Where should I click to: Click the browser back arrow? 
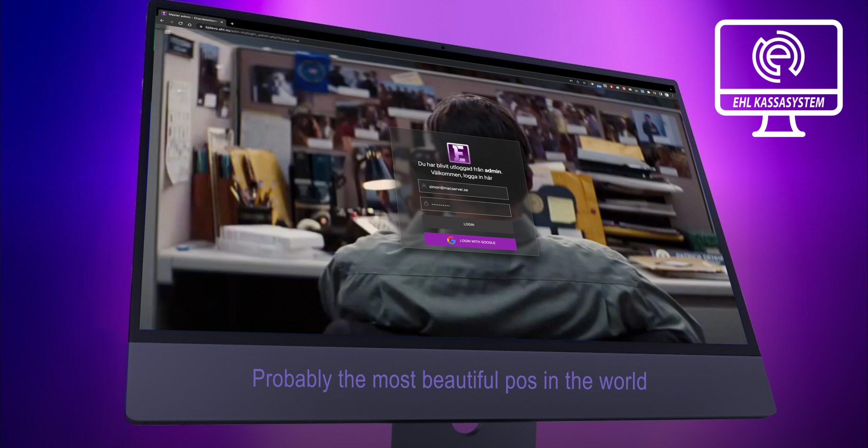tap(162, 21)
